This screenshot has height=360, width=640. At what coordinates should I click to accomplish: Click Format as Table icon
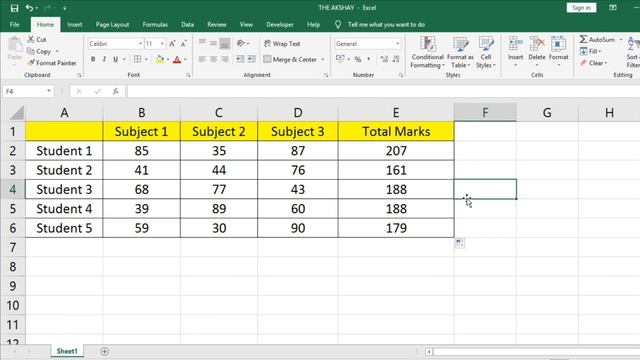[x=460, y=44]
